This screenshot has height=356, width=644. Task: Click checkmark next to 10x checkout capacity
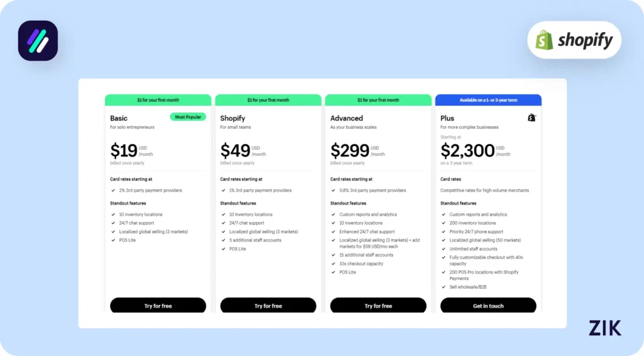(x=333, y=264)
